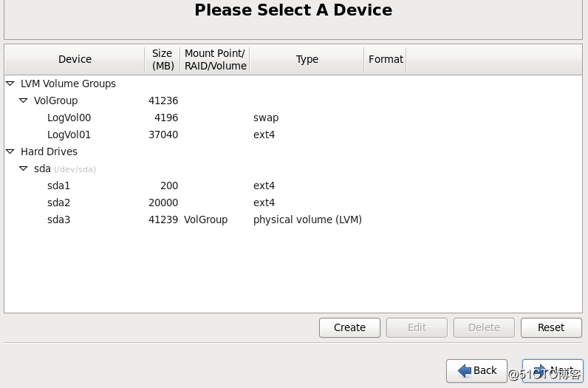Click the Create button

pos(349,327)
